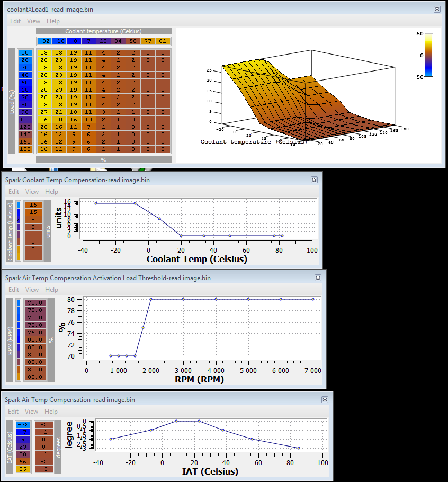Select the 75.0 cell in Load Threshold table
The height and width of the screenshot is (482, 448).
35,333
